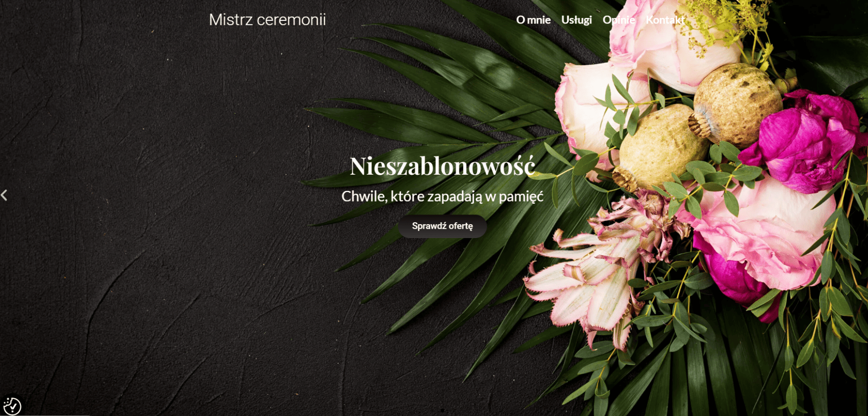This screenshot has height=416, width=868.
Task: Open the cookie consent settings icon
Action: click(12, 406)
